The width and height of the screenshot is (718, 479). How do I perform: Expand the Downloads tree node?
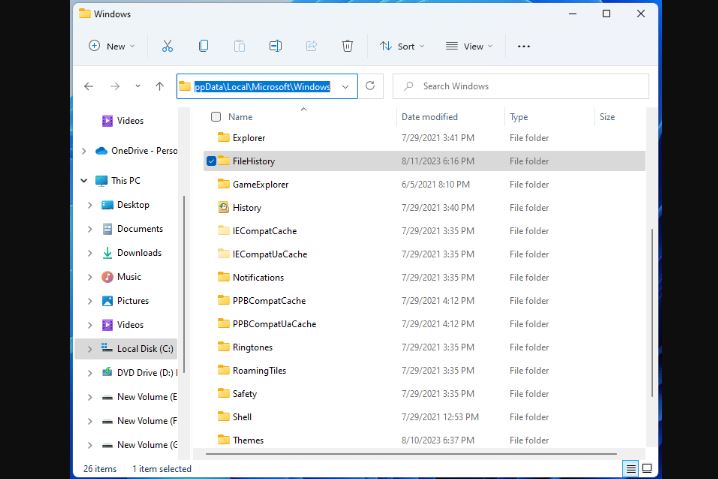pos(90,253)
